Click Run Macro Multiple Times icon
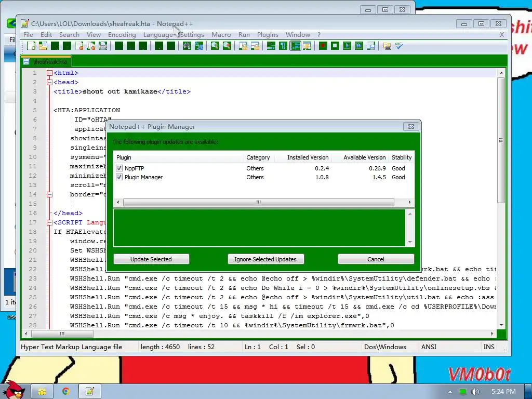Image resolution: width=532 pixels, height=399 pixels. coord(358,46)
